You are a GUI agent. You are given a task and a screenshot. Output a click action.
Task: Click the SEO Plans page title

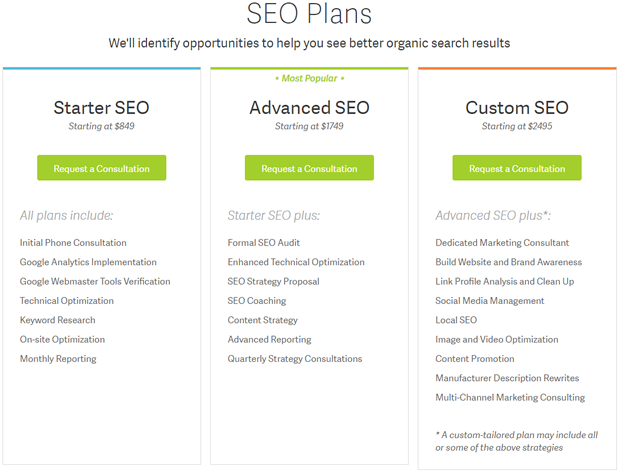coord(309,13)
